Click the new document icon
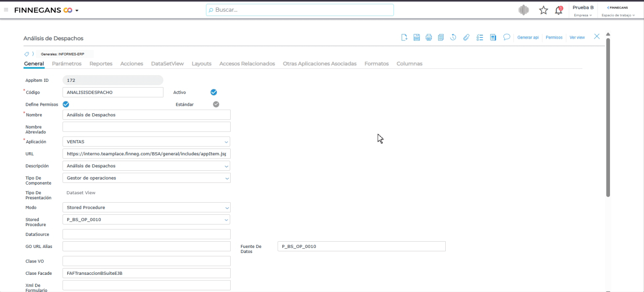Screen dimensions: 644x292 click(405, 37)
